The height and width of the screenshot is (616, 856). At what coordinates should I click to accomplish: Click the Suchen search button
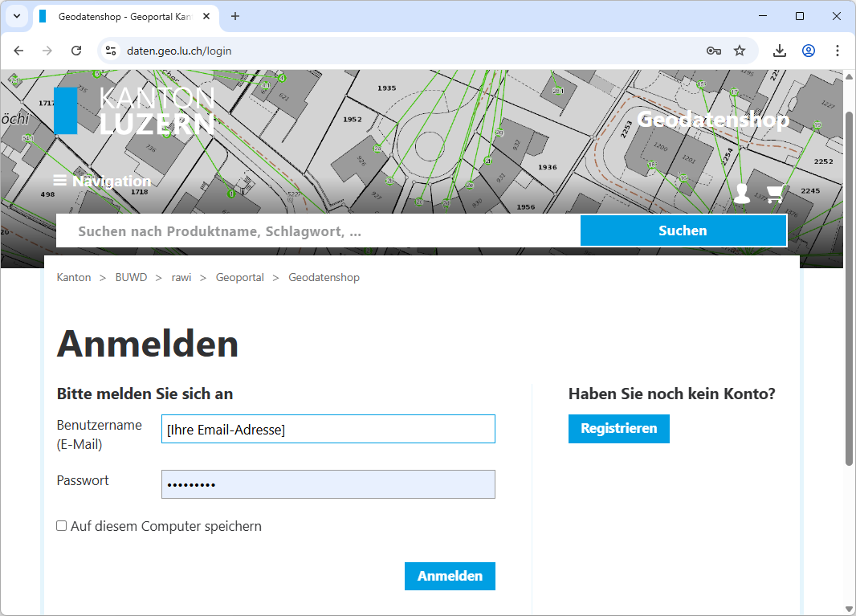click(683, 230)
